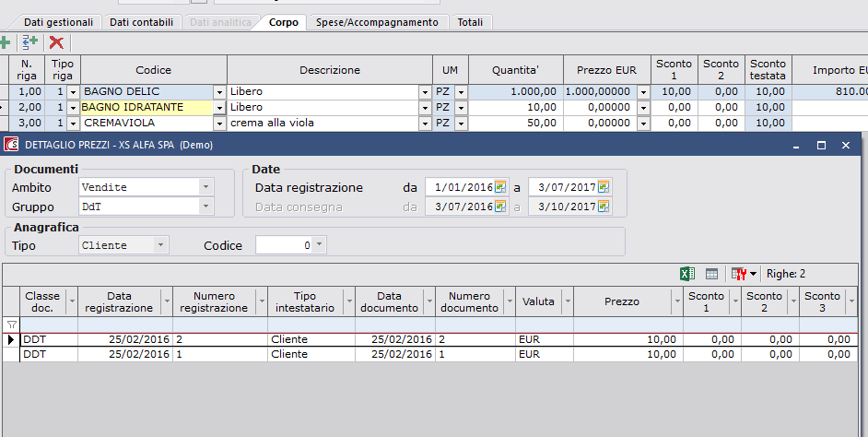868x437 pixels.
Task: Expand the Ambito dropdown showing Vendite
Action: tap(205, 187)
